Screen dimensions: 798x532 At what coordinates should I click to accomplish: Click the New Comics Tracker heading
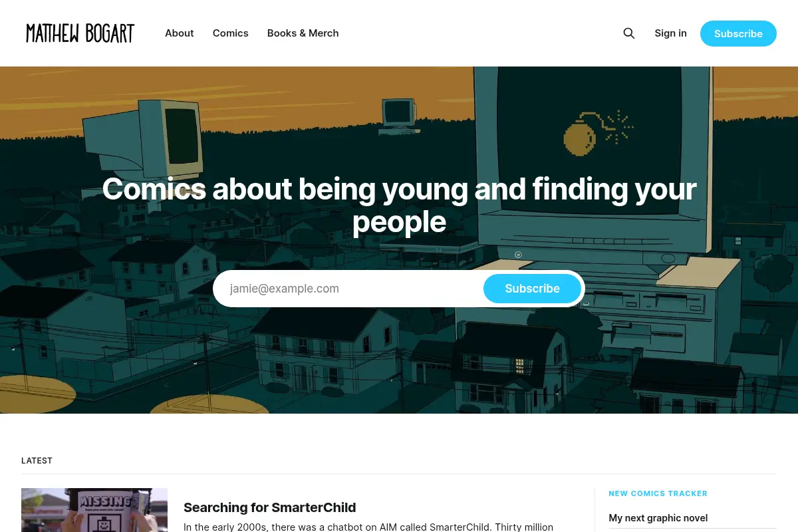tap(658, 493)
